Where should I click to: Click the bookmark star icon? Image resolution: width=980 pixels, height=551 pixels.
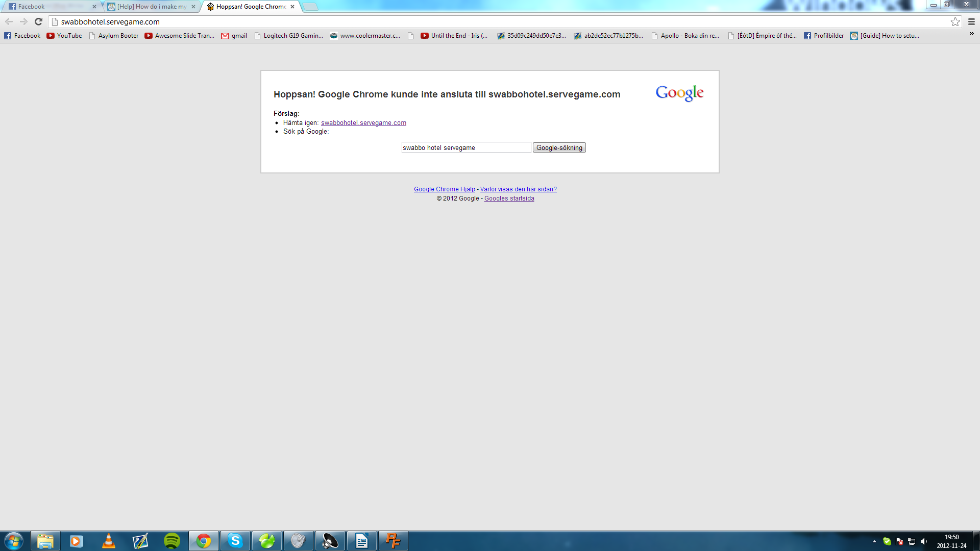(x=955, y=21)
